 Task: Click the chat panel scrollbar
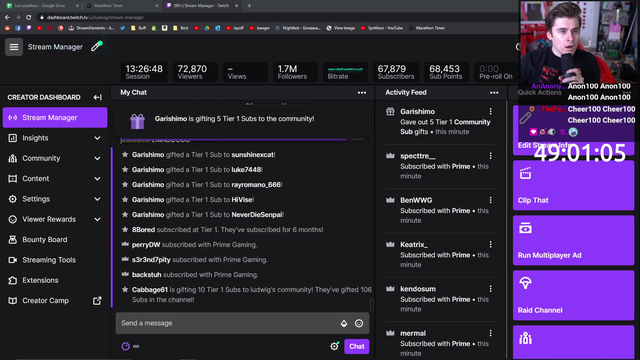371,304
